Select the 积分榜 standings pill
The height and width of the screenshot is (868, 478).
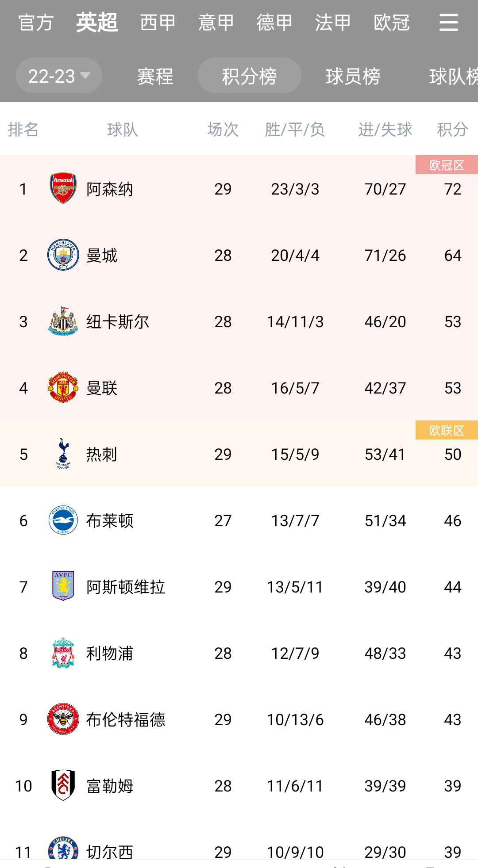[249, 76]
